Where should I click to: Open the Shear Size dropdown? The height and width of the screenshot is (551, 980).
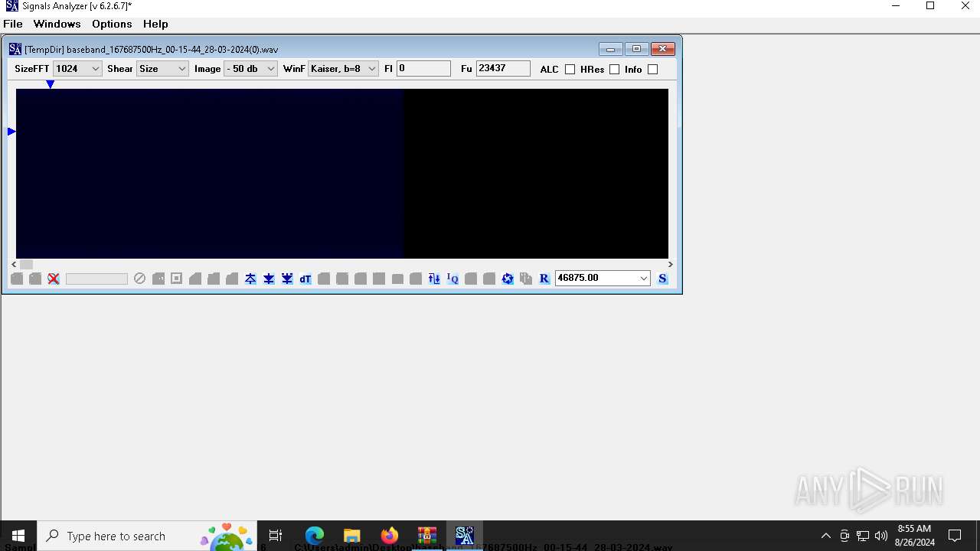coord(162,69)
